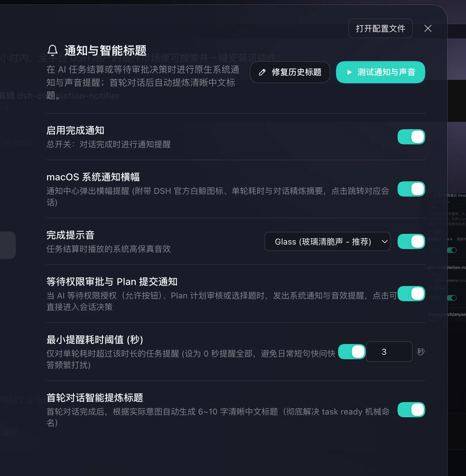
Task: Click the 完成提示音 label
Action: [x=71, y=235]
